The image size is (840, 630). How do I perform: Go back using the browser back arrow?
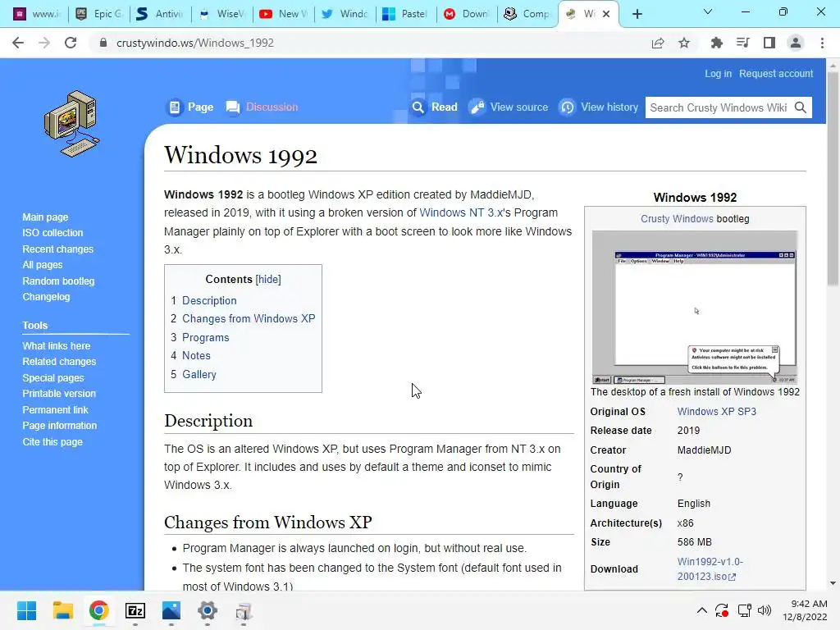[18, 43]
